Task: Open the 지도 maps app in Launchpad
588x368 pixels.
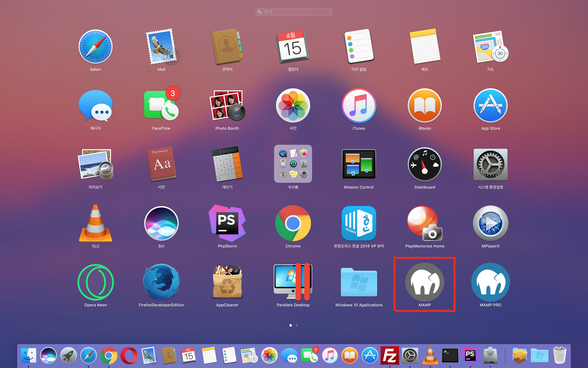Action: pyautogui.click(x=491, y=47)
